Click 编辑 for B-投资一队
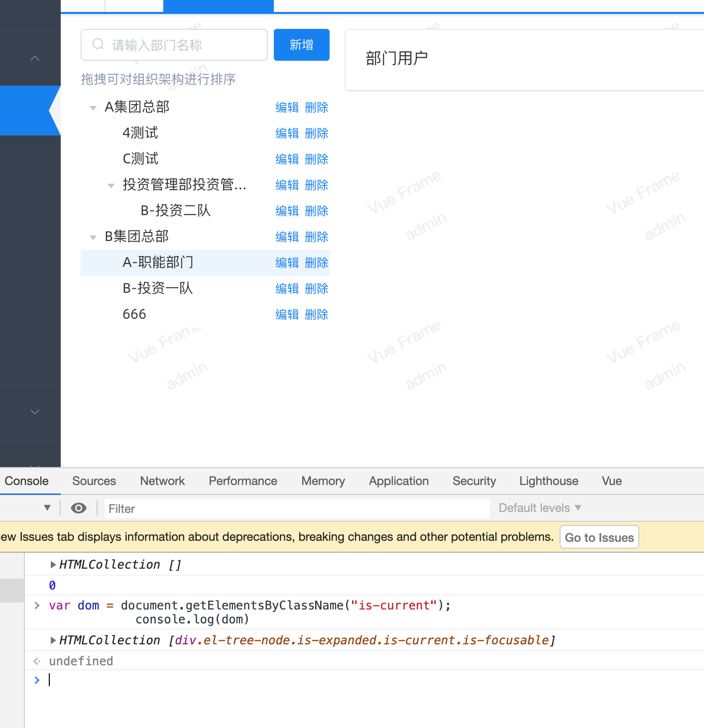This screenshot has height=728, width=704. point(287,289)
